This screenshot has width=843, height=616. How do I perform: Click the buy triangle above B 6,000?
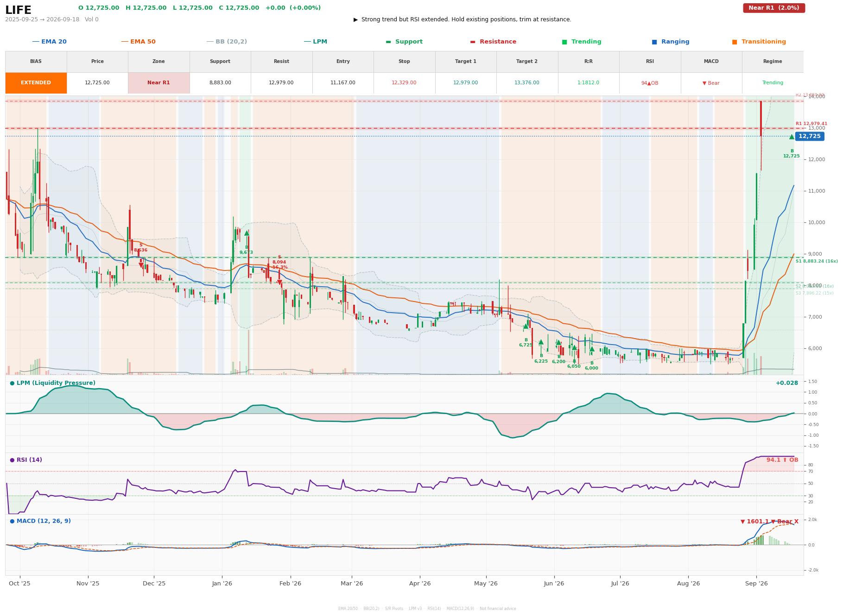tap(592, 349)
